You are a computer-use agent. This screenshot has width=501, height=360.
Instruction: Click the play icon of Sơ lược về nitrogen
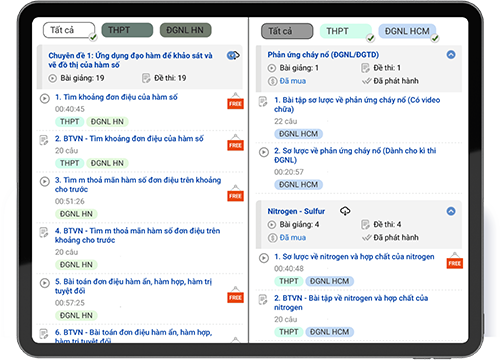coord(264,258)
